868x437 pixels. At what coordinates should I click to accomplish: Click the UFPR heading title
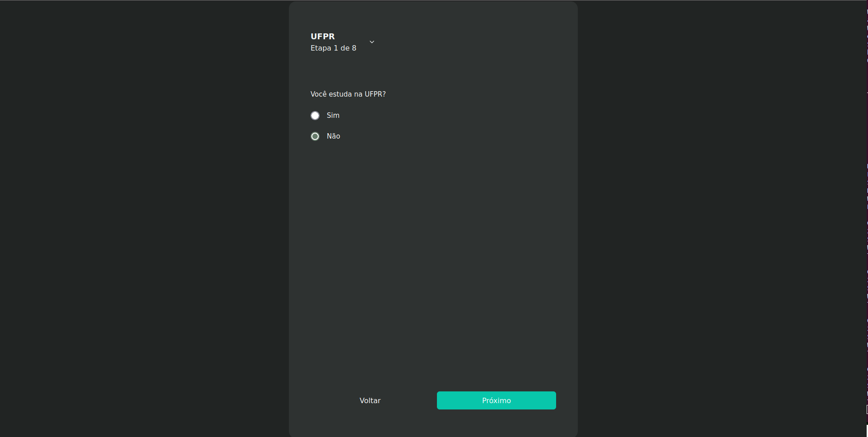point(323,37)
